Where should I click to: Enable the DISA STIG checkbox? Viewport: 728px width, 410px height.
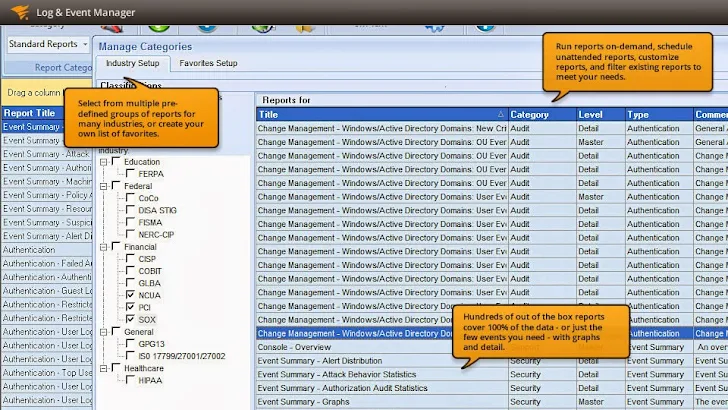[130, 209]
